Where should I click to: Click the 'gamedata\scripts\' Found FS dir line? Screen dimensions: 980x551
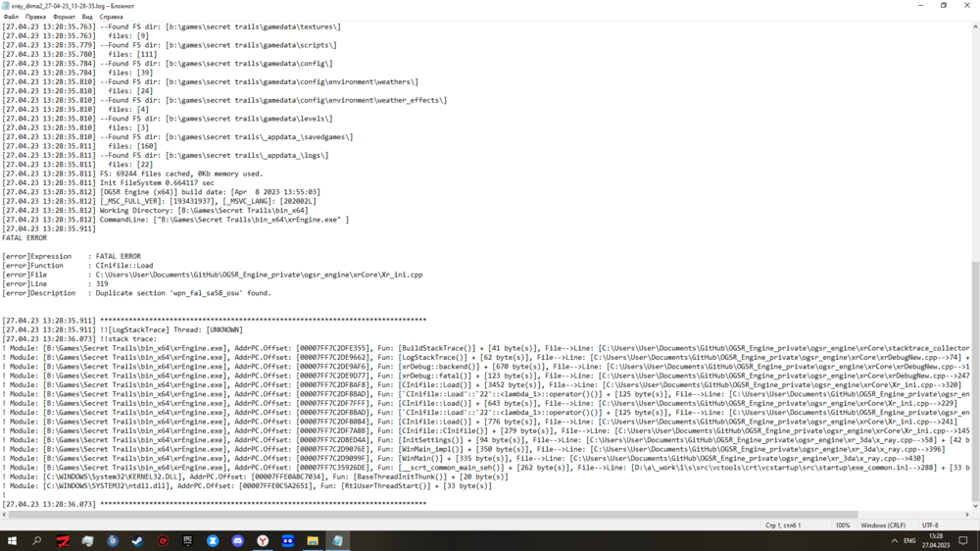tap(170, 45)
